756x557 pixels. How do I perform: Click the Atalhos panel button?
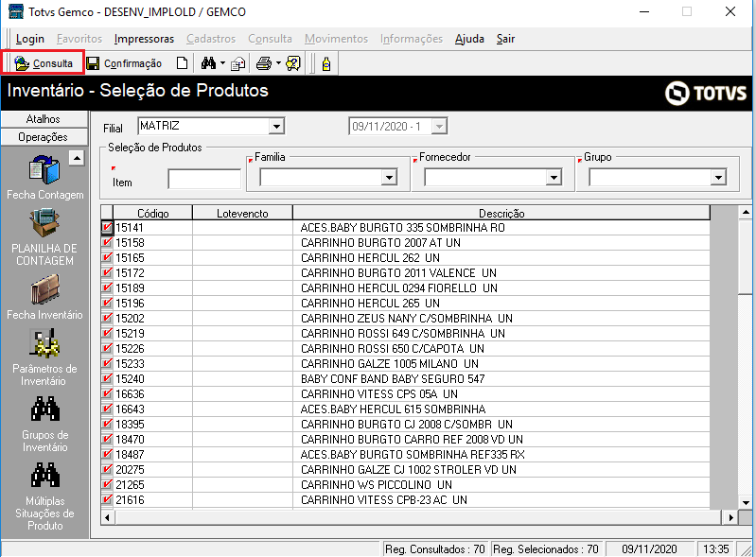[x=44, y=119]
